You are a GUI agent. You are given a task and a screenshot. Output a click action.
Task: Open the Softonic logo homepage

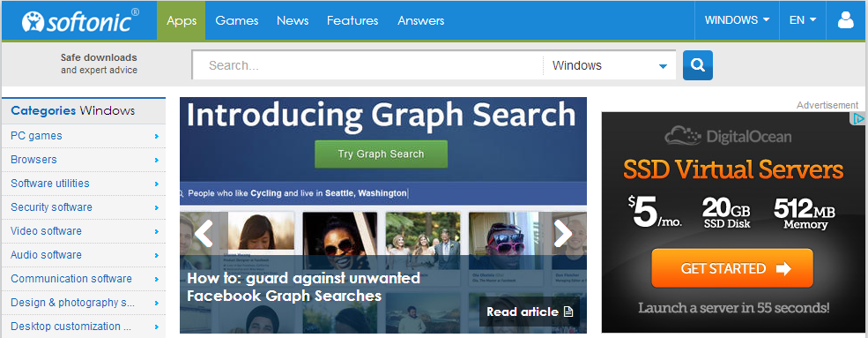[x=80, y=20]
